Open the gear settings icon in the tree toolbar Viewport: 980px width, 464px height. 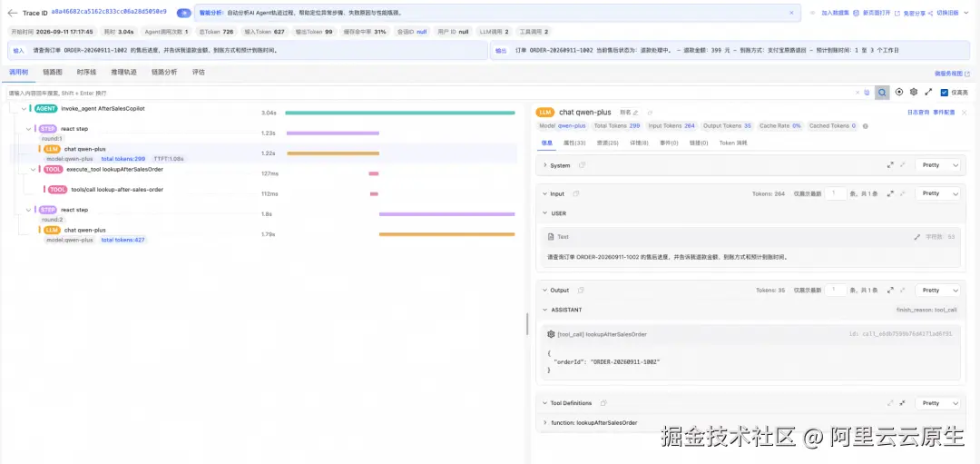pos(914,92)
